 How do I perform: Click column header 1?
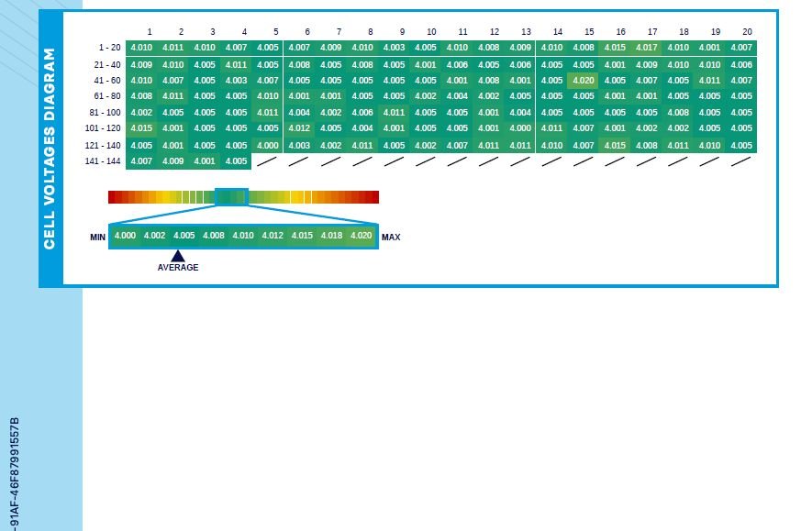click(150, 32)
